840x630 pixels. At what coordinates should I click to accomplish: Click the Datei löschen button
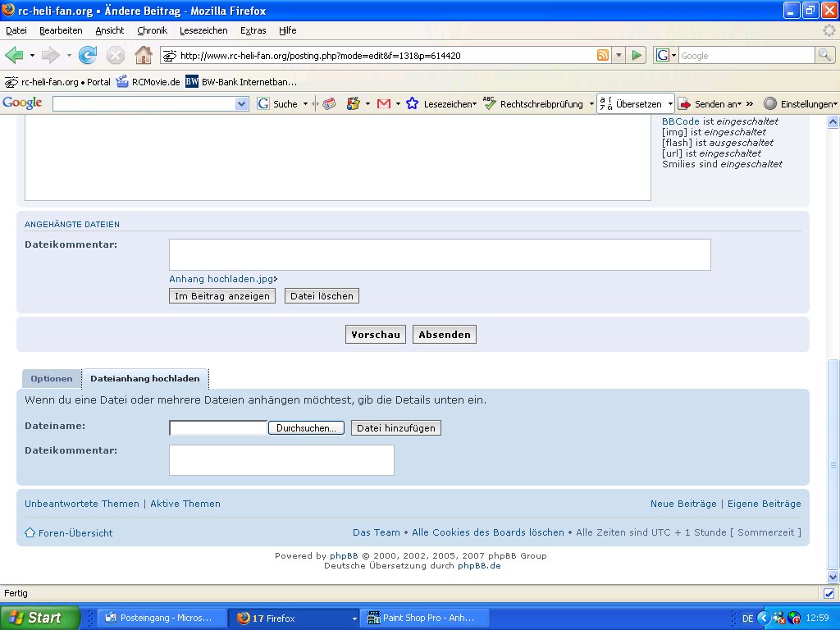322,296
